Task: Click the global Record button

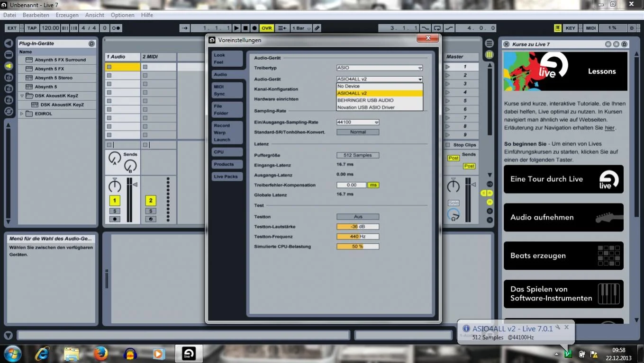Action: coord(254,28)
